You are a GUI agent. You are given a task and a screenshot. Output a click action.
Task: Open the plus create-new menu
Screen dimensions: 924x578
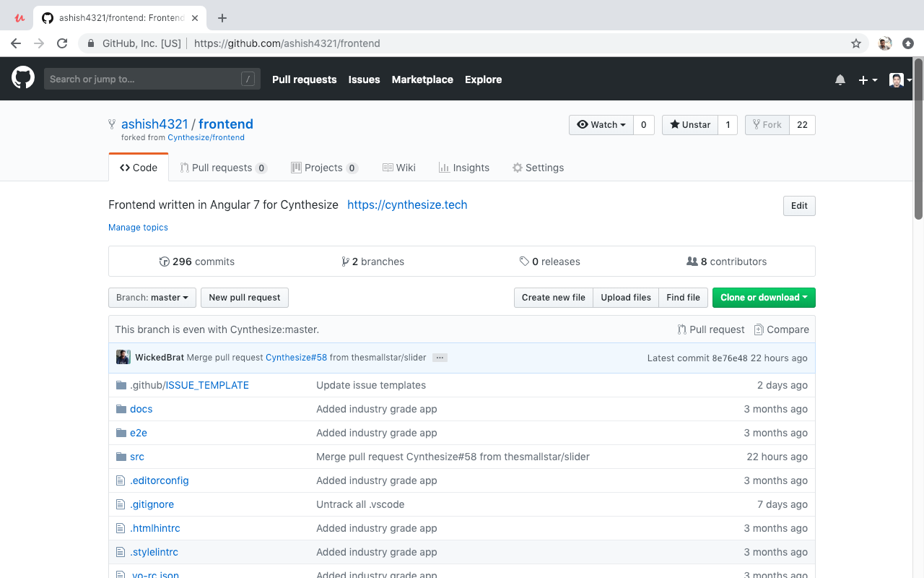[868, 79]
